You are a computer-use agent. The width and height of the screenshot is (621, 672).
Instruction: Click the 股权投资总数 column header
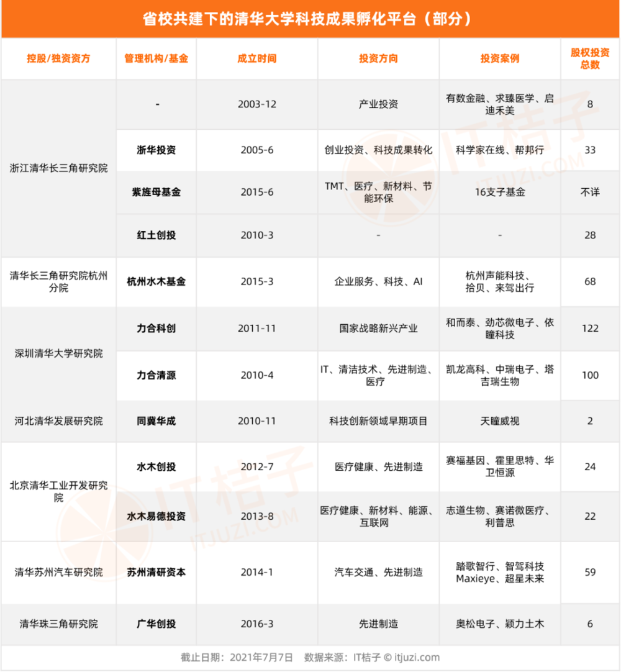(x=591, y=59)
